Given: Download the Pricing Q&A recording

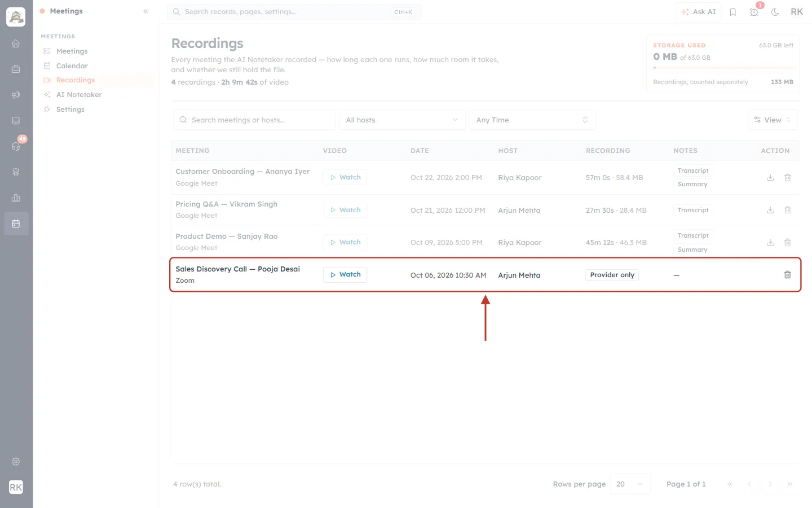Looking at the screenshot, I should [x=770, y=210].
